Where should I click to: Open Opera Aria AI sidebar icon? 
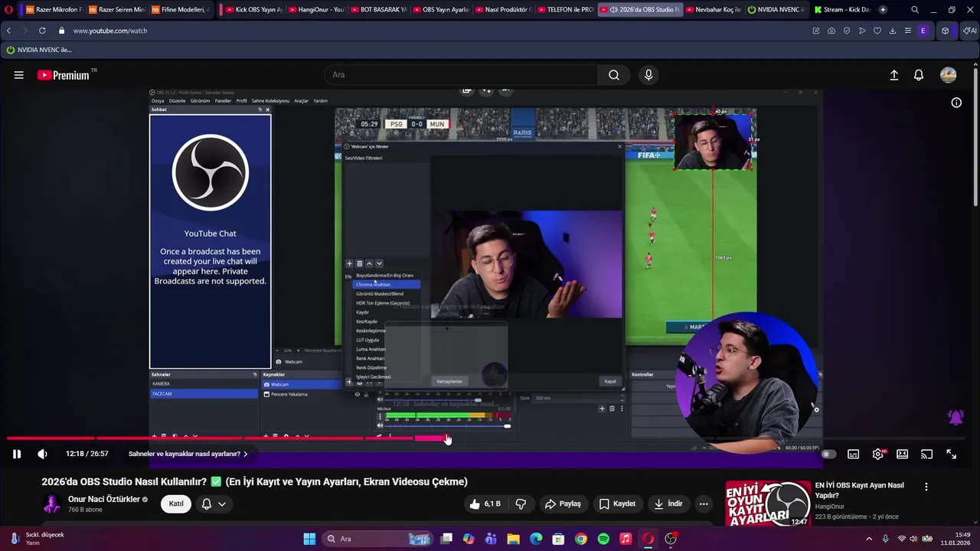969,31
